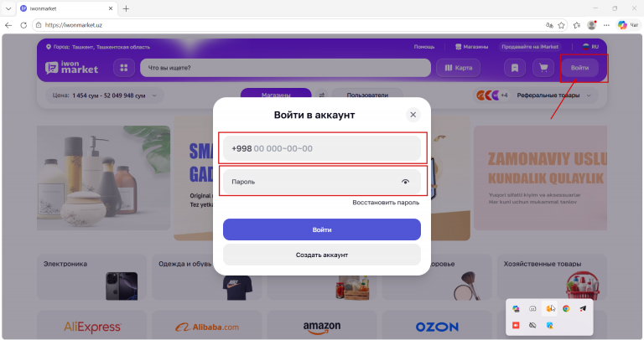Open the catalog grid icon next to logo
Image resolution: width=644 pixels, height=340 pixels.
tap(124, 68)
